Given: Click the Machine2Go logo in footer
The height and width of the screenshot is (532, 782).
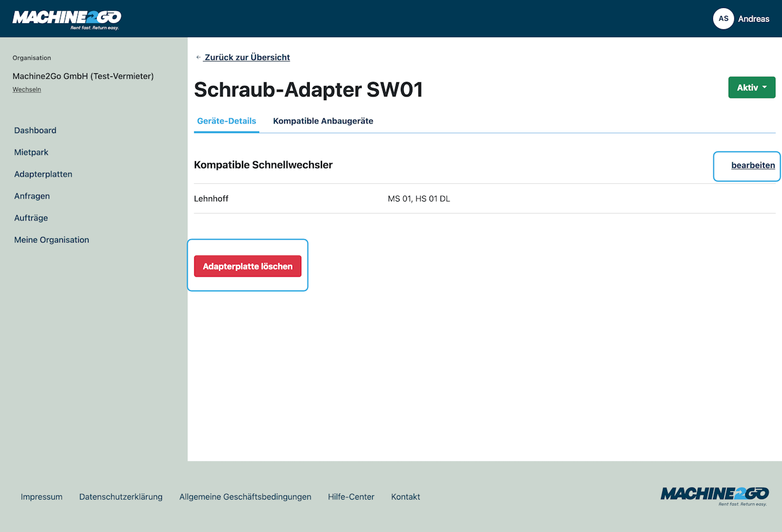Looking at the screenshot, I should (x=714, y=496).
